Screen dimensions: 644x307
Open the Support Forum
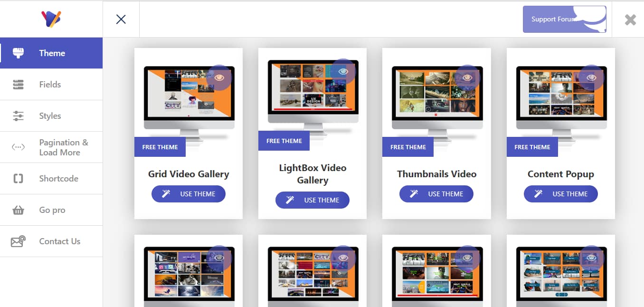552,19
